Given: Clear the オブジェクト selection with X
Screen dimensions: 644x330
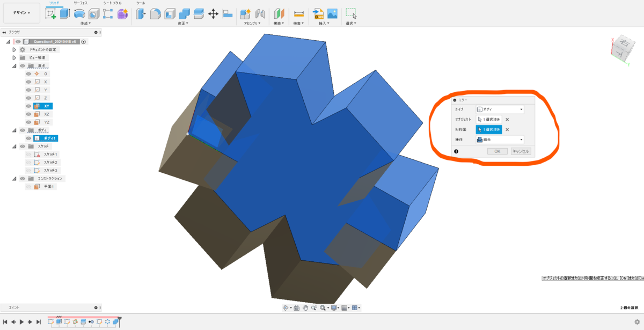Looking at the screenshot, I should (x=507, y=120).
